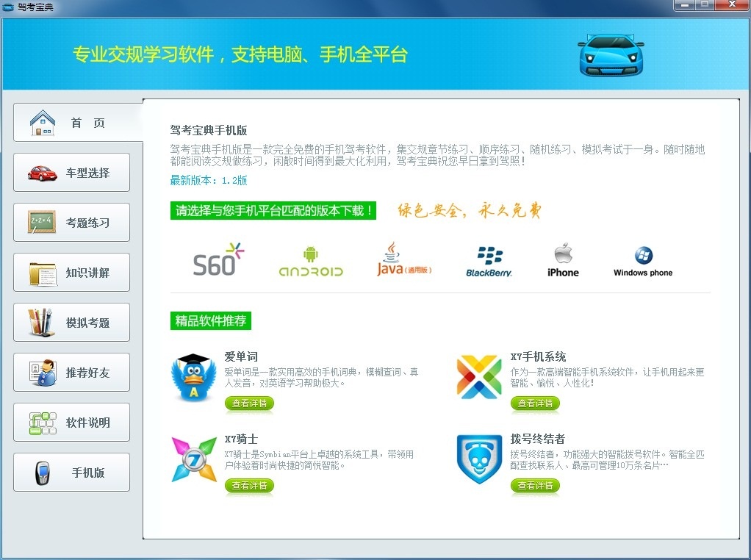
Task: Click the folder icon for 知识讲解
Action: [x=43, y=273]
